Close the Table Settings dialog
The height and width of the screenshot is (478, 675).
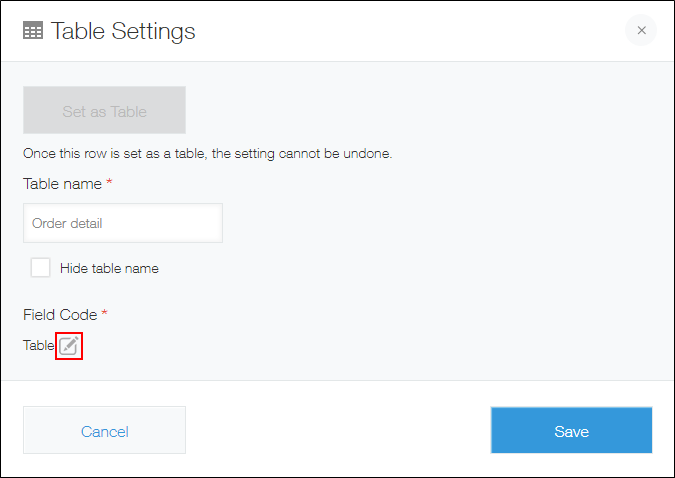click(x=641, y=30)
